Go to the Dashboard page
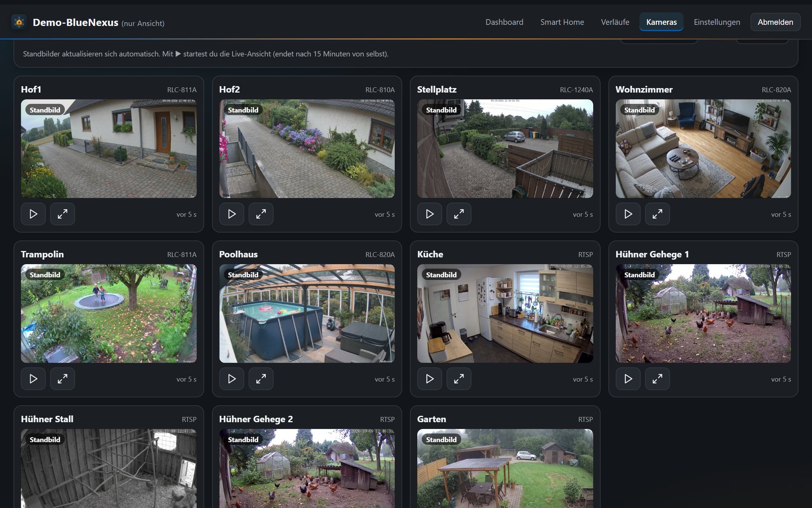This screenshot has height=508, width=812. pos(504,22)
